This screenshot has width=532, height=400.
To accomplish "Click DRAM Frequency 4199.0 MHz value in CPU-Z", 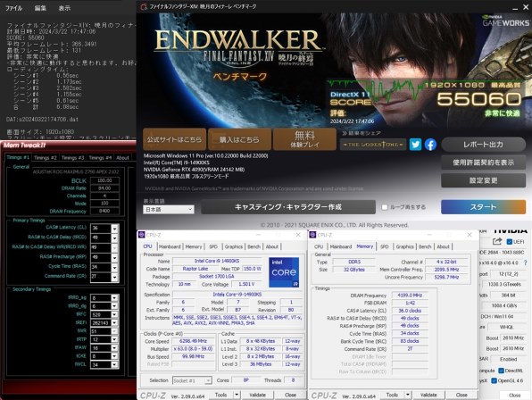I will pyautogui.click(x=410, y=296).
